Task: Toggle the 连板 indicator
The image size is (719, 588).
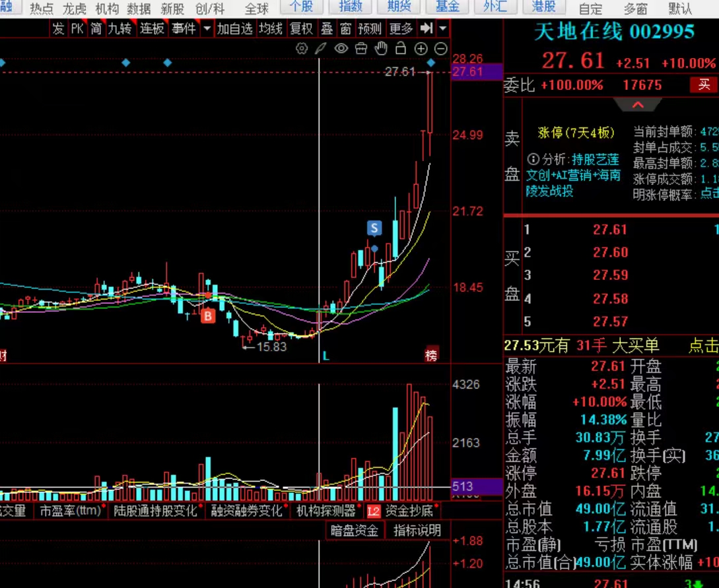Action: 152,28
